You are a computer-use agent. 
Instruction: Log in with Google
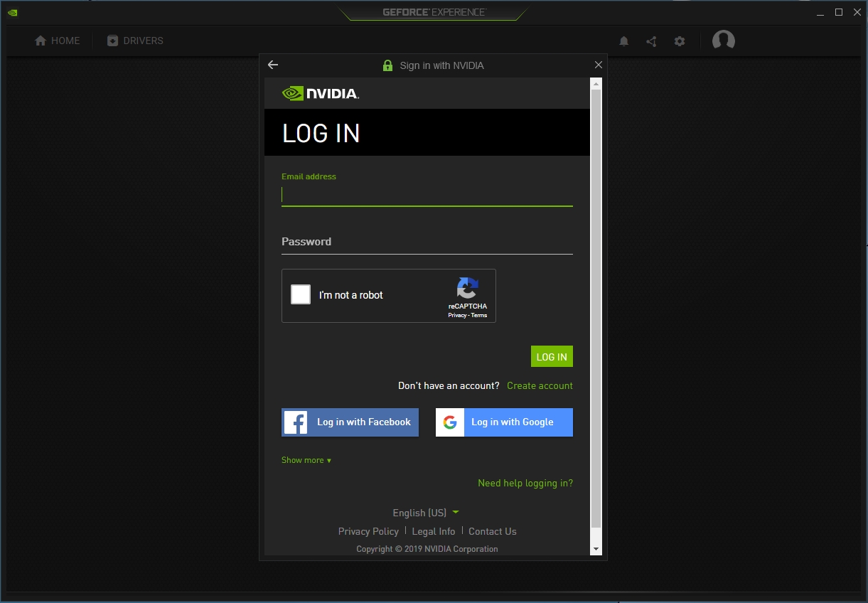(x=504, y=422)
